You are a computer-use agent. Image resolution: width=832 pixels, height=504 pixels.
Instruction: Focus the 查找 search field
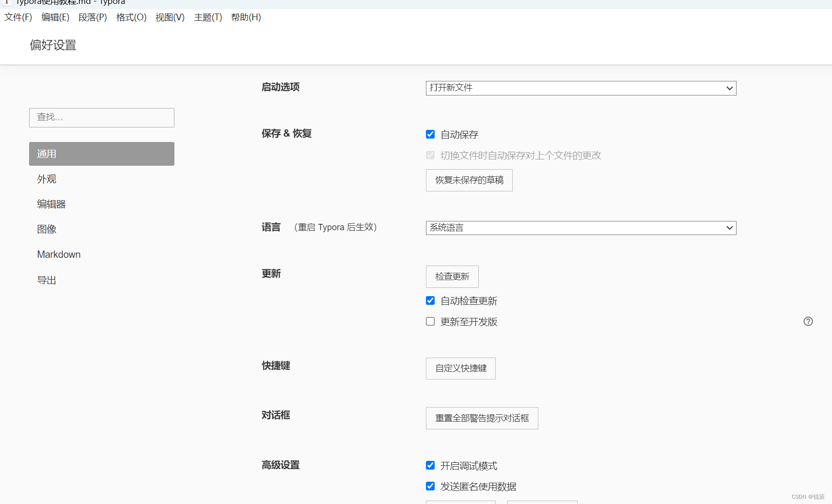click(102, 118)
